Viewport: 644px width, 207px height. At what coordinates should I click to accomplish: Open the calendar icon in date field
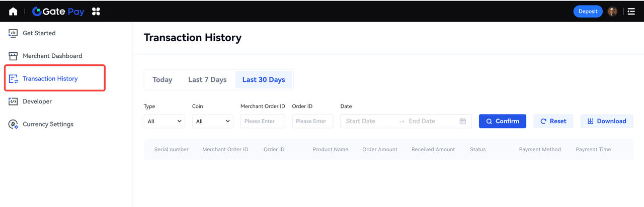462,121
